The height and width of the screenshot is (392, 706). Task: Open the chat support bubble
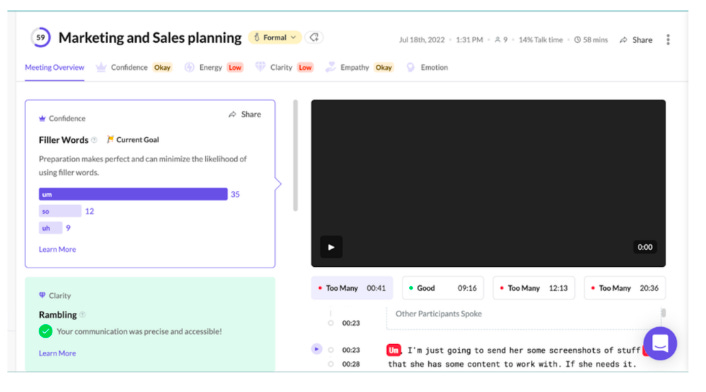[x=660, y=343]
